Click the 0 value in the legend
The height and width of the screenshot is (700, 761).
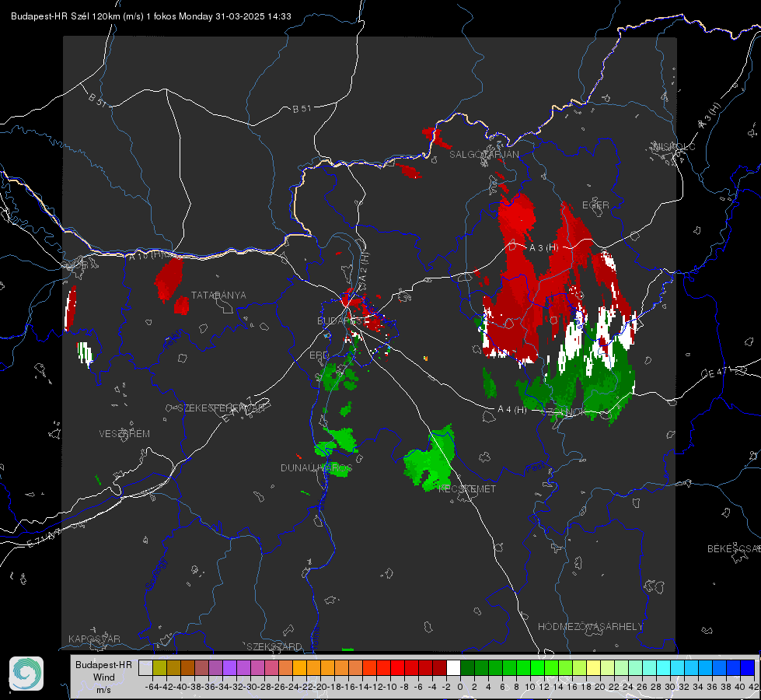coord(460,687)
